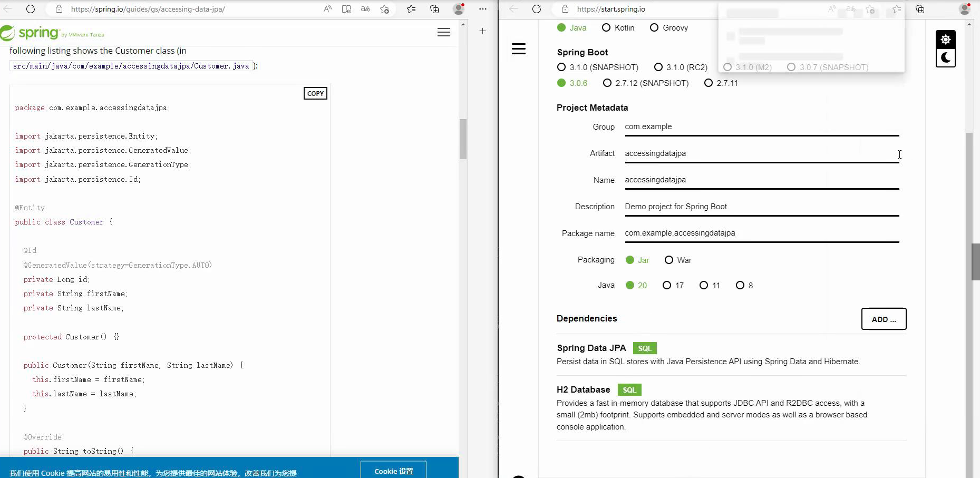Screen dimensions: 980x478
Task: Click the lock icon for start.spring.io
Action: [x=565, y=9]
